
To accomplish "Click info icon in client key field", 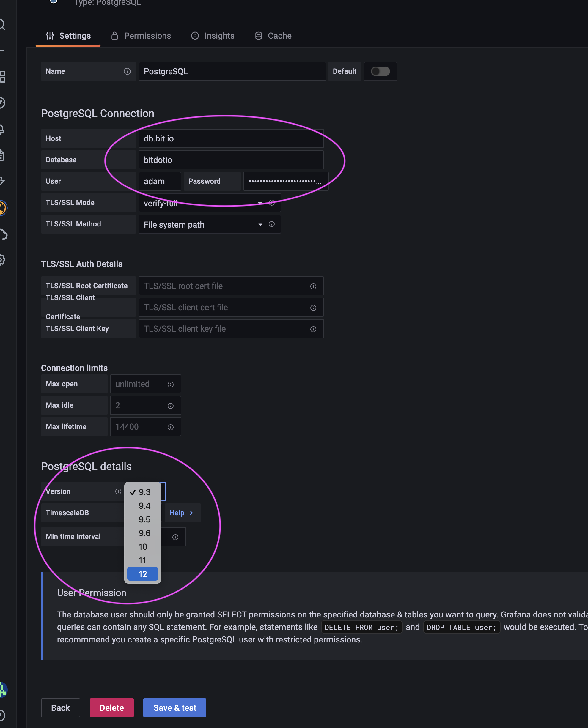I will pos(313,329).
